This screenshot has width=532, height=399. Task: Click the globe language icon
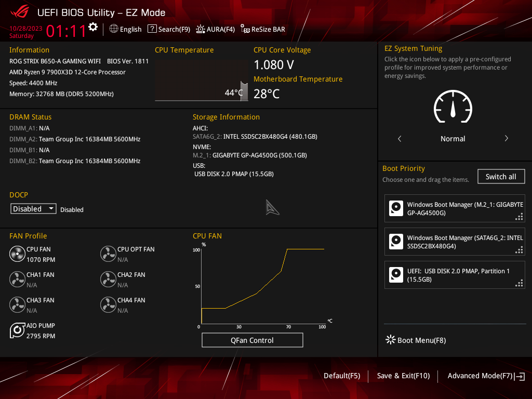click(114, 29)
